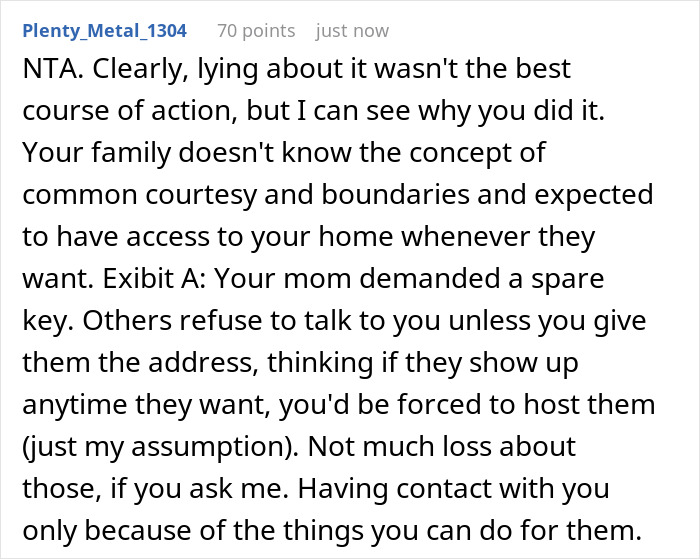Viewport: 700px width, 559px height.
Task: Click the 'just now' comment timestamp
Action: click(352, 31)
